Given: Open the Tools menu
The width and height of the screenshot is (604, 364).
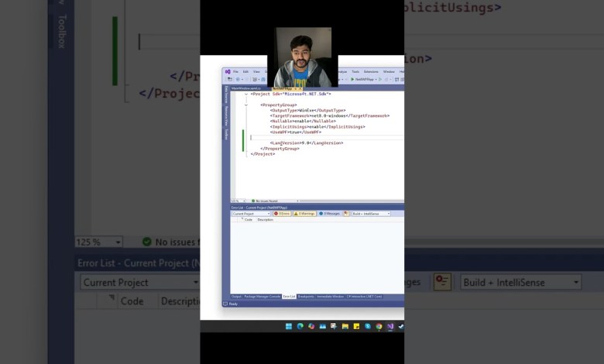Looking at the screenshot, I should tap(355, 72).
